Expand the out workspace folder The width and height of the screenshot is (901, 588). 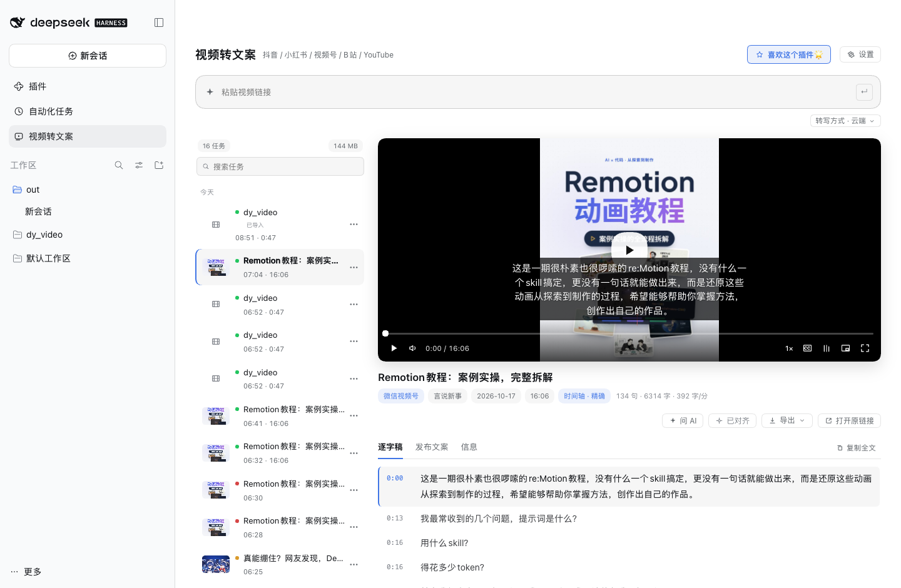click(88, 190)
